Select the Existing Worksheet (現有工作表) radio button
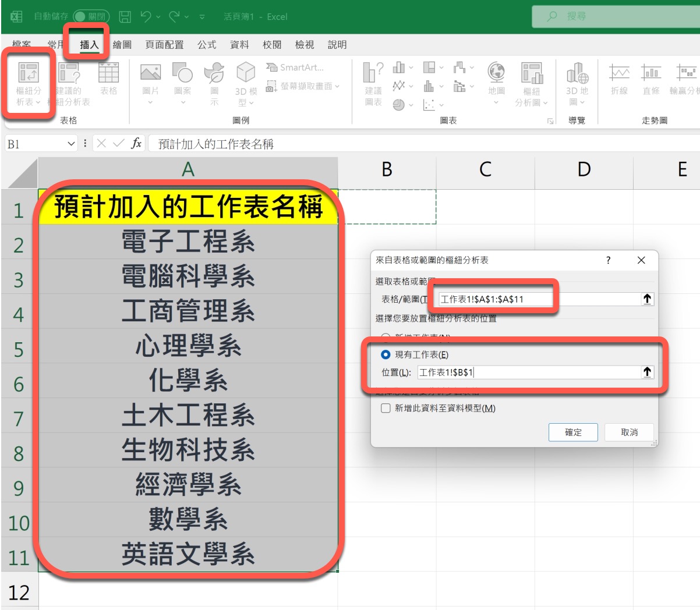 tap(386, 354)
